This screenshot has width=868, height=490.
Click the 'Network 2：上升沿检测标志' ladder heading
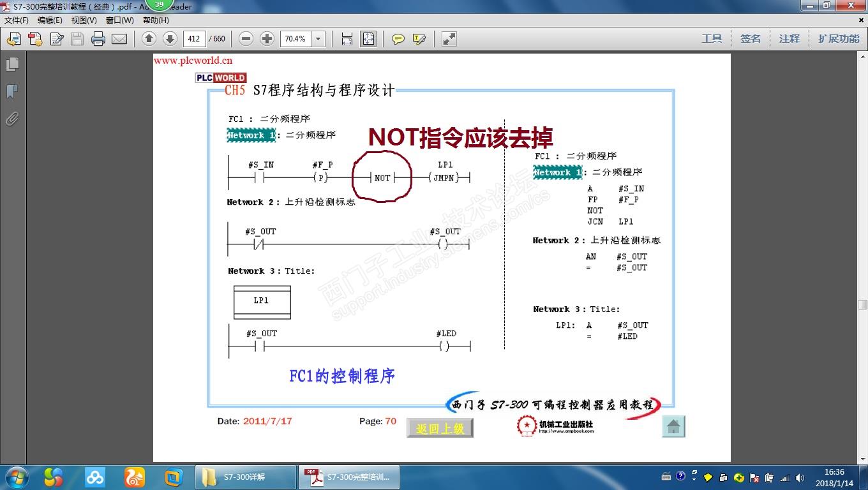tap(291, 202)
